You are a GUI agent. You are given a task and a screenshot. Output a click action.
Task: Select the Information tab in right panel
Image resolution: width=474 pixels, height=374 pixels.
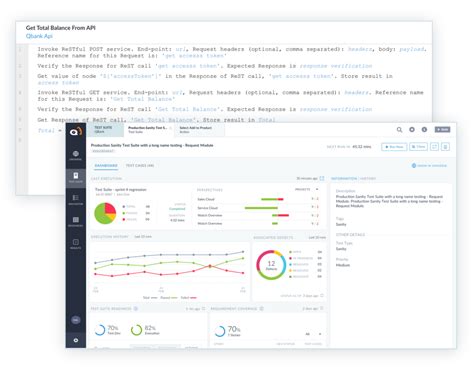pyautogui.click(x=344, y=179)
